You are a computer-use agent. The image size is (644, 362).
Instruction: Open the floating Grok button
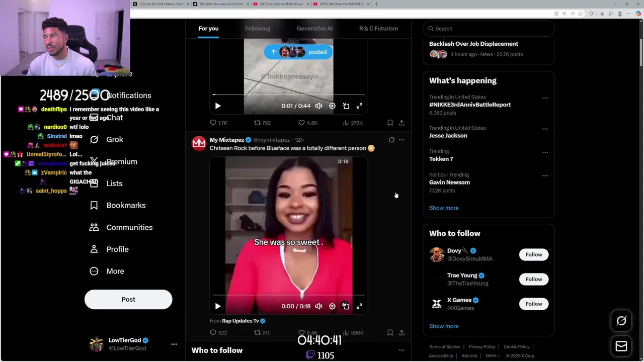[x=621, y=321]
